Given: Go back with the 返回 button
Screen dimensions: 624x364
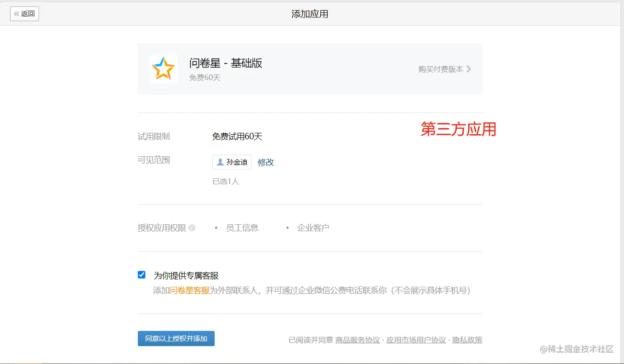Looking at the screenshot, I should [x=24, y=14].
